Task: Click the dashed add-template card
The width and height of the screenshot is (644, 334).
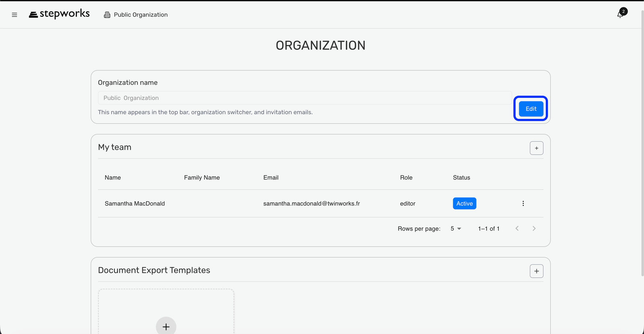Action: (x=166, y=311)
